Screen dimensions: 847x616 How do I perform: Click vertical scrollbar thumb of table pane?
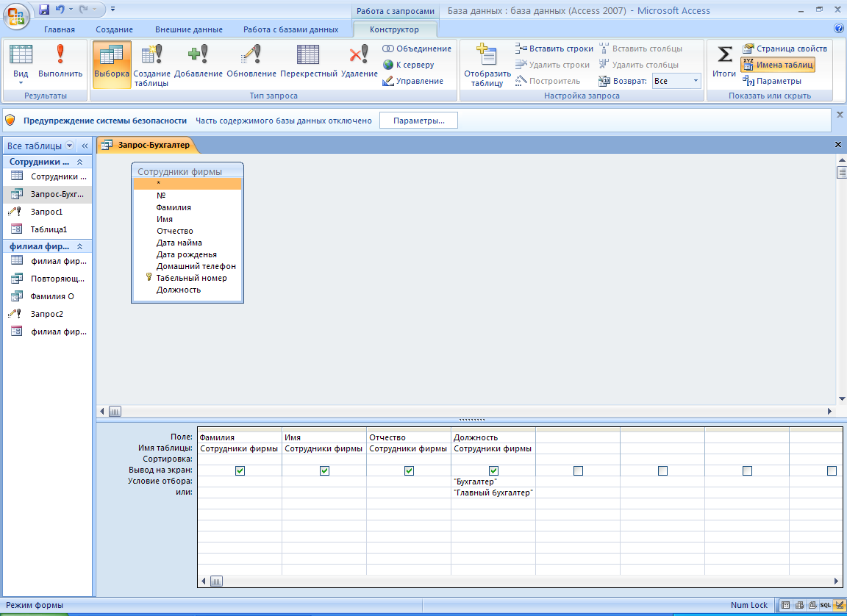tap(842, 172)
